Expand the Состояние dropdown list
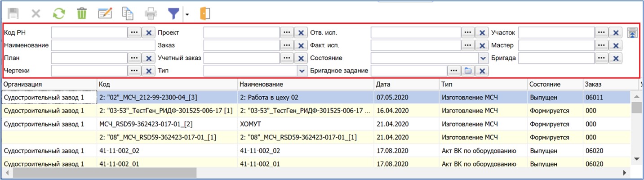644x180 pixels. [x=483, y=58]
